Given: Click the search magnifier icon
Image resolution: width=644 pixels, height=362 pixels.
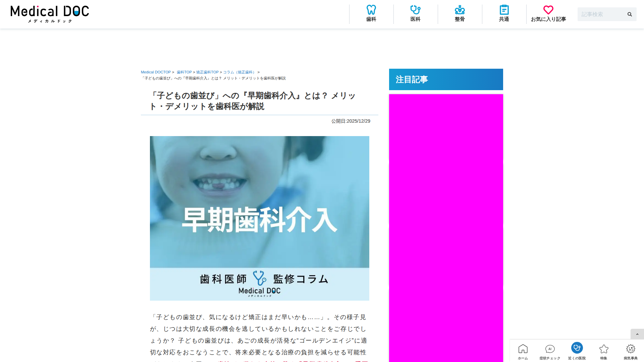Looking at the screenshot, I should [629, 14].
